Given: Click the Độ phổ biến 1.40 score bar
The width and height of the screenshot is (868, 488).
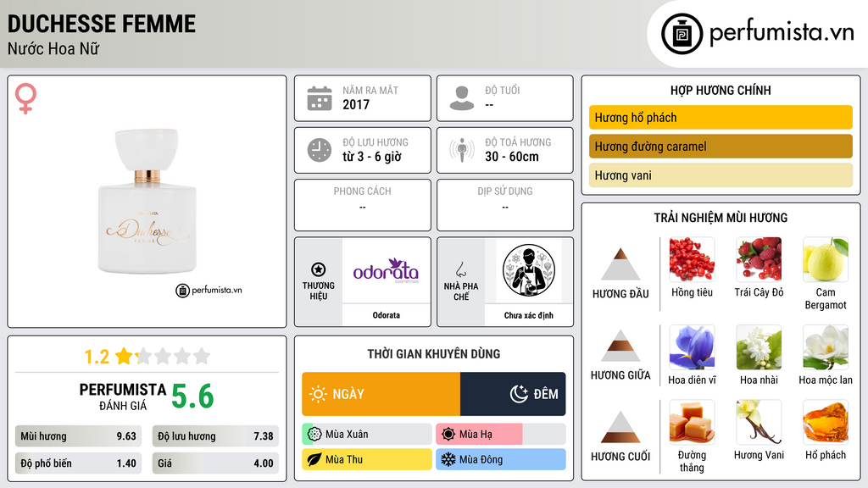Looking at the screenshot, I should 78,463.
